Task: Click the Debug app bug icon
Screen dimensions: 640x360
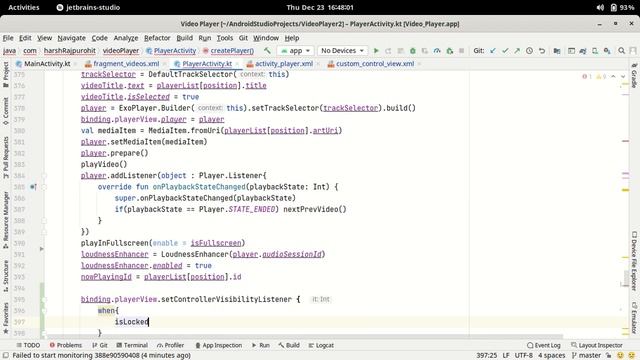Action: click(x=413, y=51)
